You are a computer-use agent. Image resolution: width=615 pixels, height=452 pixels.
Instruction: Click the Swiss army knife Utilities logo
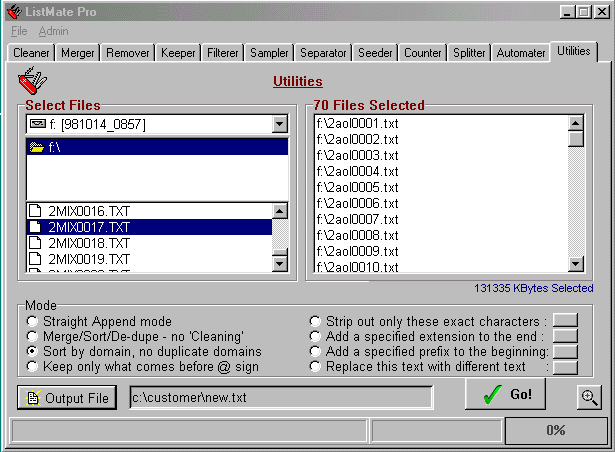pos(32,80)
